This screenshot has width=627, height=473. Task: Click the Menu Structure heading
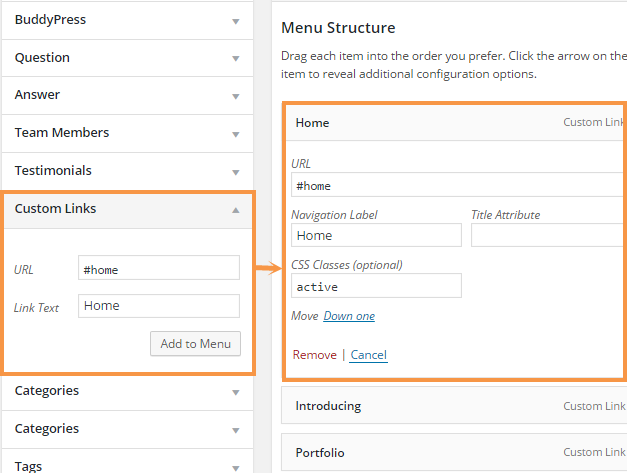[338, 28]
